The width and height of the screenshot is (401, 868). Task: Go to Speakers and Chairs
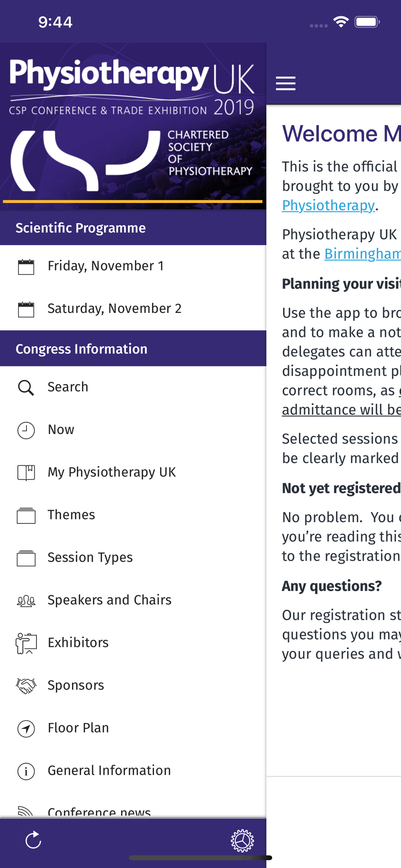point(133,600)
